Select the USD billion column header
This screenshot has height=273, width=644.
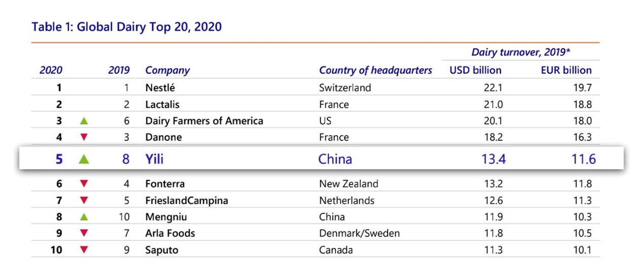pos(476,70)
